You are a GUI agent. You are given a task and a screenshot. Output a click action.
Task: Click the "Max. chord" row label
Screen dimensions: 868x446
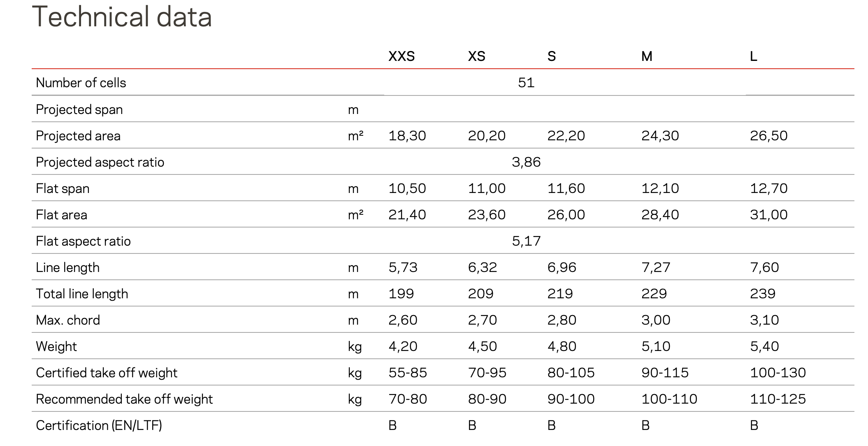click(68, 320)
